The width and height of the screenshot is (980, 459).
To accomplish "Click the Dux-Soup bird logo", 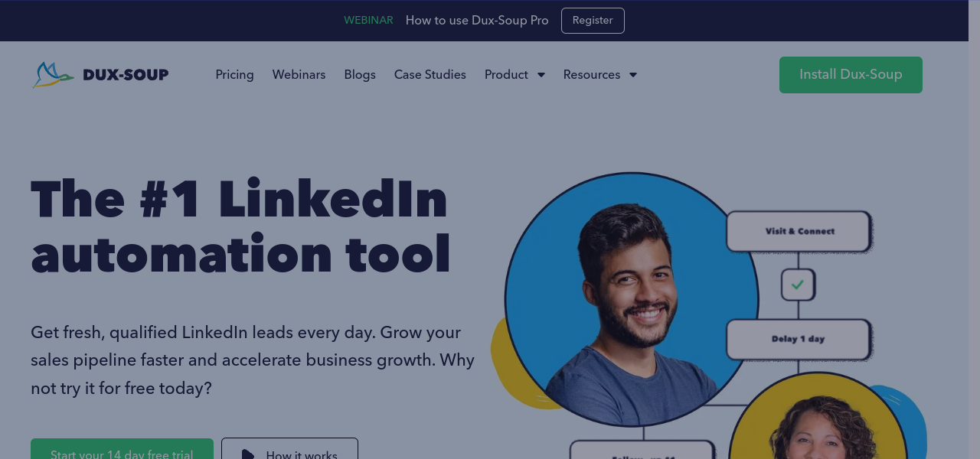I will [x=54, y=75].
